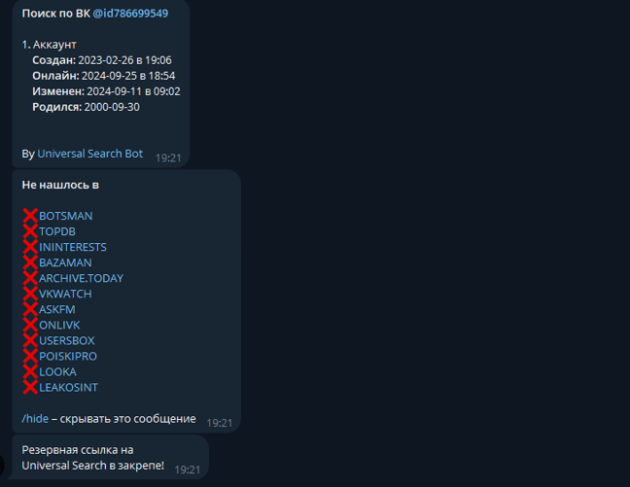The height and width of the screenshot is (487, 630).
Task: Open the LEAKOSINT link
Action: [x=68, y=388]
